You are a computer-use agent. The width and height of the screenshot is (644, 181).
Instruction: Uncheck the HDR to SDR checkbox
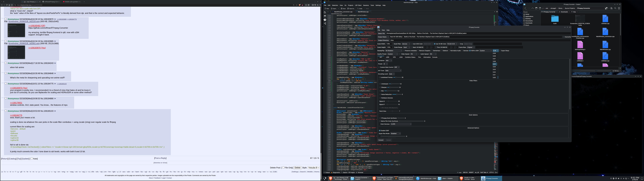point(470,51)
